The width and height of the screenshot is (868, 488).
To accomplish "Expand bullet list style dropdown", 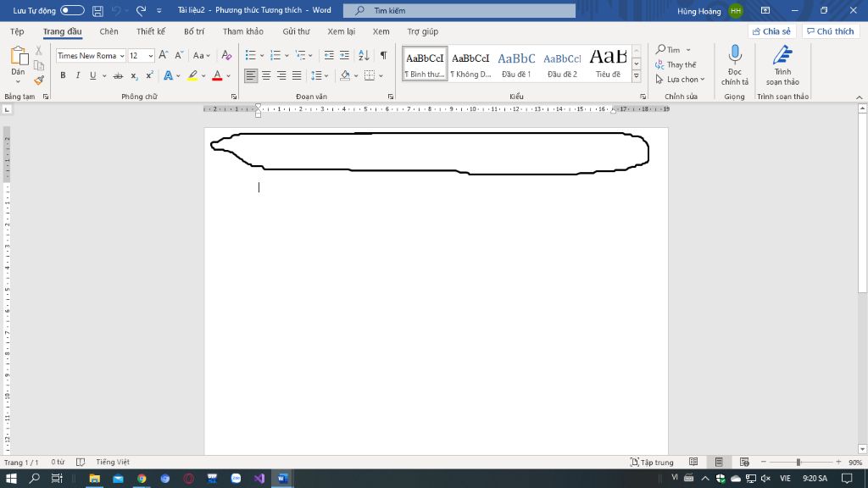I will point(262,55).
